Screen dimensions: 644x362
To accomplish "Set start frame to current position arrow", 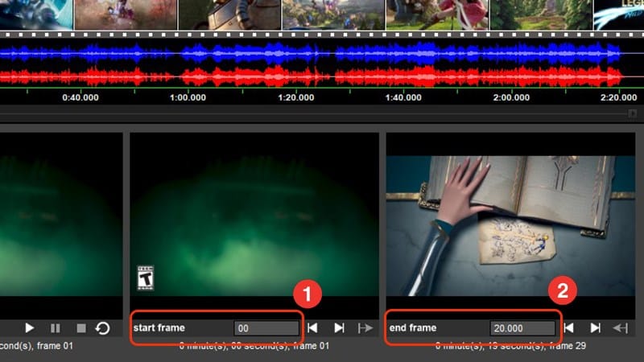I will pyautogui.click(x=365, y=328).
